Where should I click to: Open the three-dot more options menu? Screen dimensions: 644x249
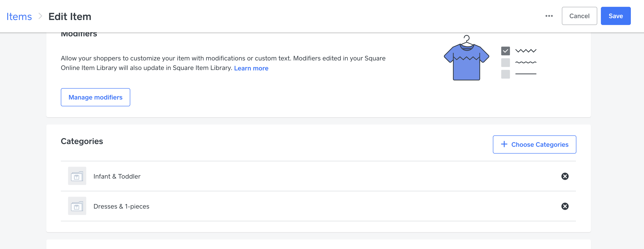click(x=549, y=16)
